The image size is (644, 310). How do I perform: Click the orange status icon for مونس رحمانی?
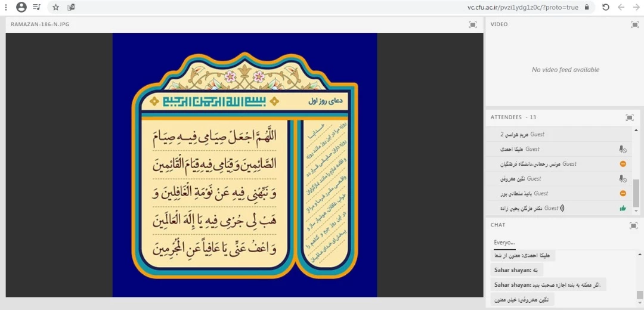point(623,164)
